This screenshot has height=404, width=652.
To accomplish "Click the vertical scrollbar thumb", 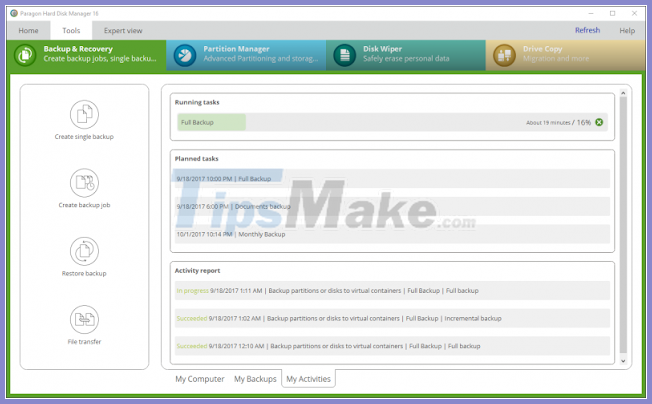I will (623, 224).
